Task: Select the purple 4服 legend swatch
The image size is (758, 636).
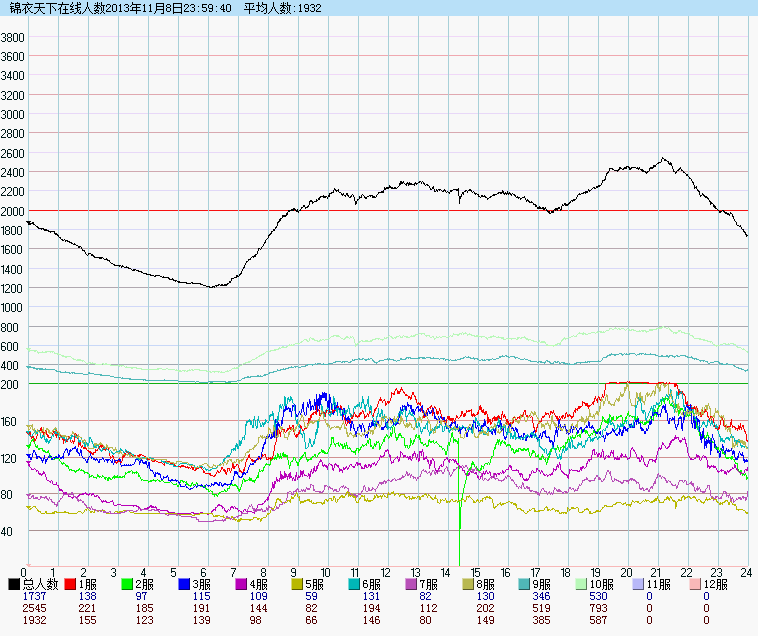Action: [242, 583]
